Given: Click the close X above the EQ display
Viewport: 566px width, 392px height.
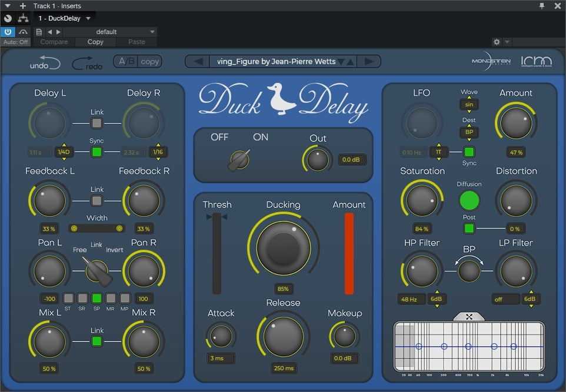Looking at the screenshot, I should [x=469, y=317].
